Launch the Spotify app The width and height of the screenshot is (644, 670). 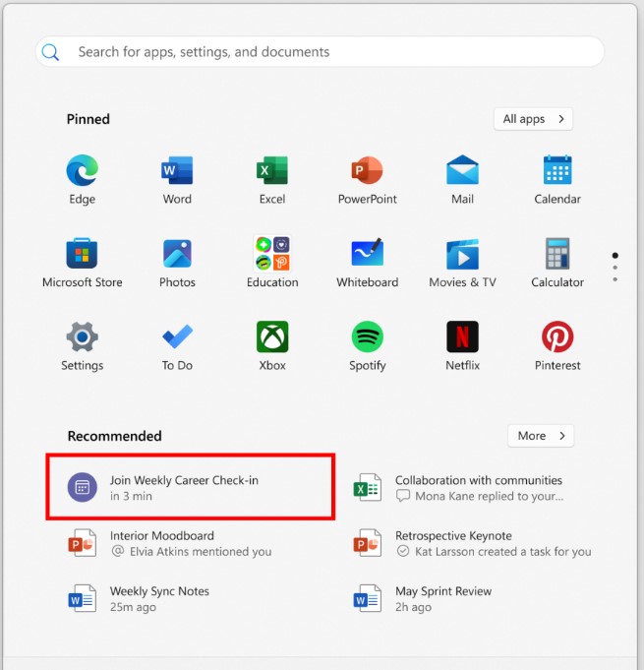pyautogui.click(x=368, y=336)
